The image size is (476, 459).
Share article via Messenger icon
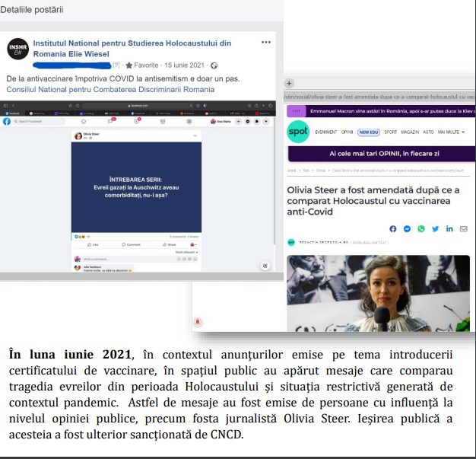tap(408, 229)
